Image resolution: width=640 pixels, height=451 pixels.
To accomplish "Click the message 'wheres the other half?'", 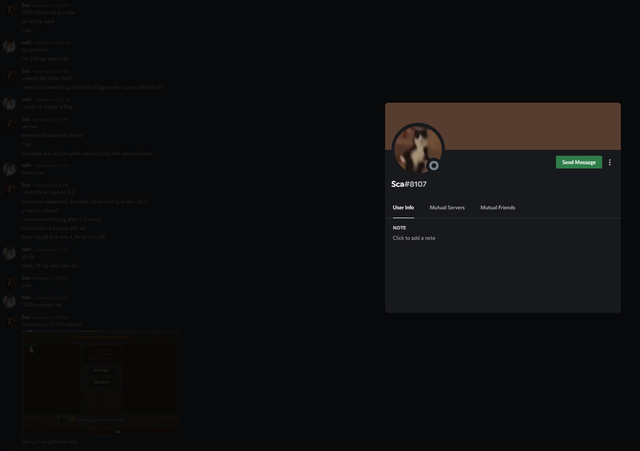I will (47, 78).
